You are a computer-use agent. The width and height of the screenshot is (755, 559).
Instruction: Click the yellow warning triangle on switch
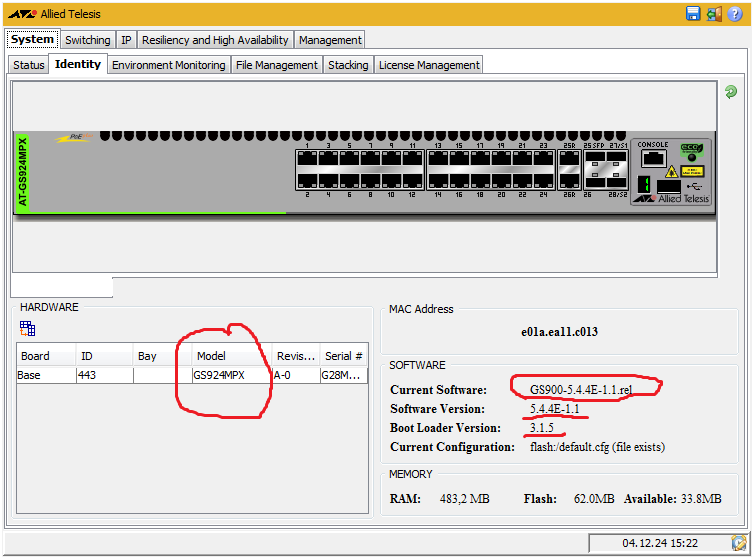click(671, 171)
